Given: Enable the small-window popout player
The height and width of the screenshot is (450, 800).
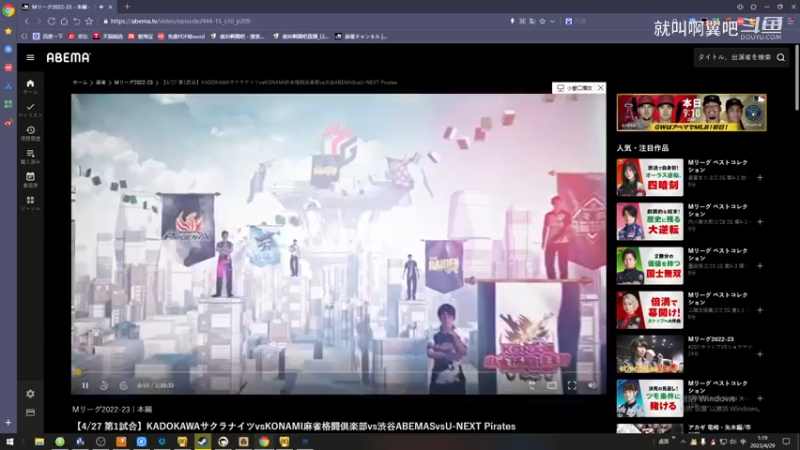Looking at the screenshot, I should click(x=574, y=88).
